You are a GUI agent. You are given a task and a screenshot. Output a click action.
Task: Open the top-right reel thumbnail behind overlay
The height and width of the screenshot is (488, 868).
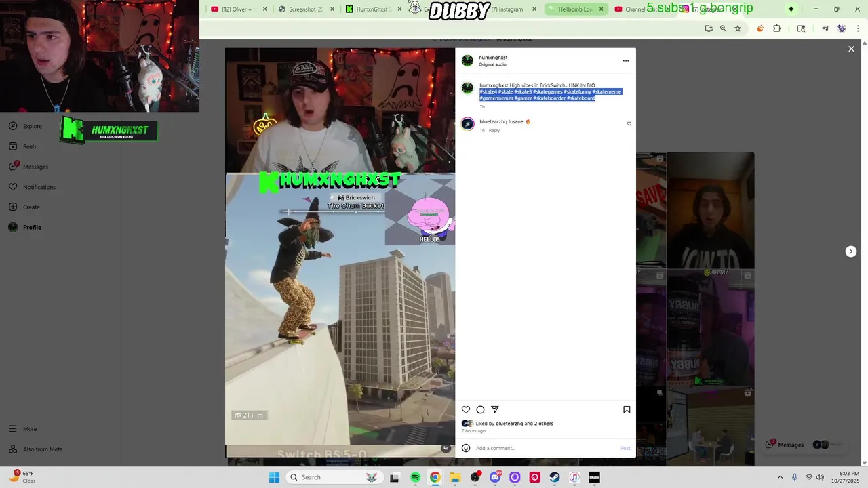point(711,210)
